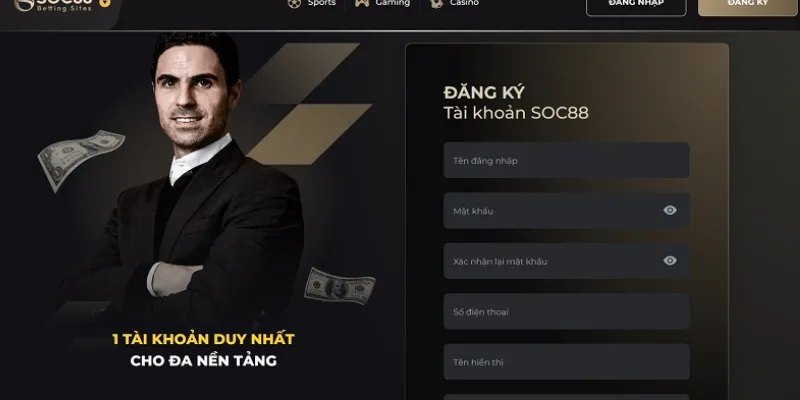This screenshot has height=400, width=800.
Task: Click the soccer ball Sports icon
Action: [294, 3]
